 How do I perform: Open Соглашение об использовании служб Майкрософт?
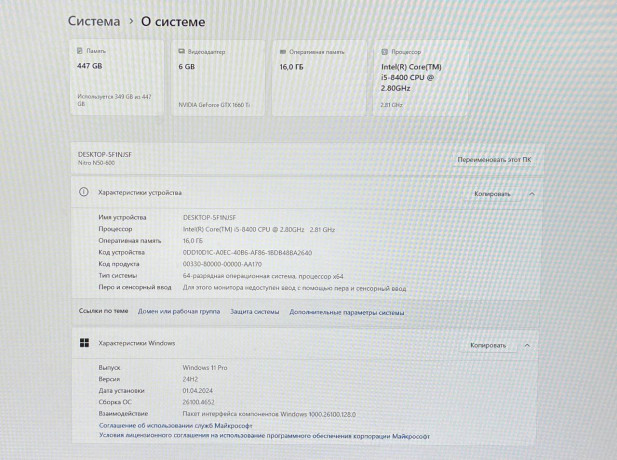click(175, 426)
